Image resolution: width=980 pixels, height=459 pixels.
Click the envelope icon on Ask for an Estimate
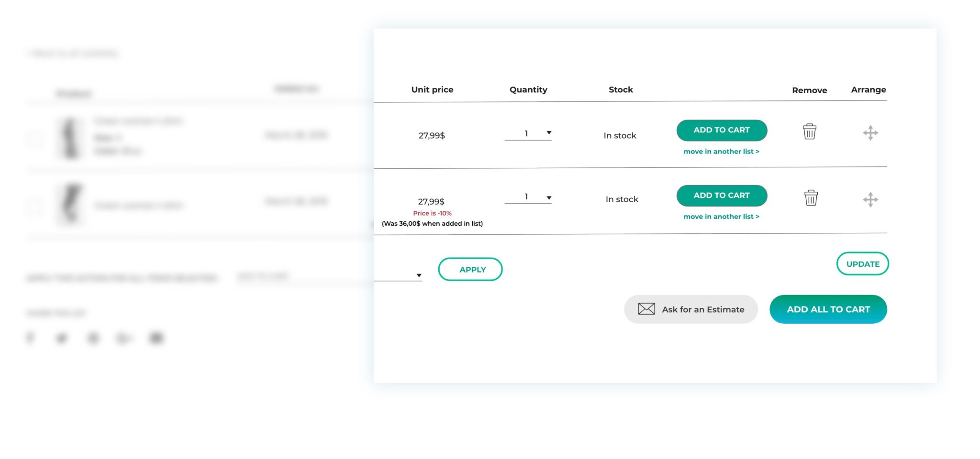(646, 309)
